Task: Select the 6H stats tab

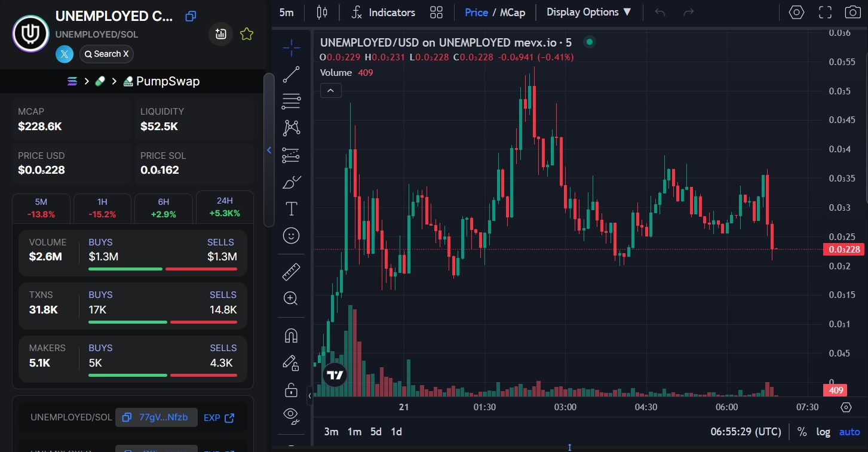Action: [164, 208]
